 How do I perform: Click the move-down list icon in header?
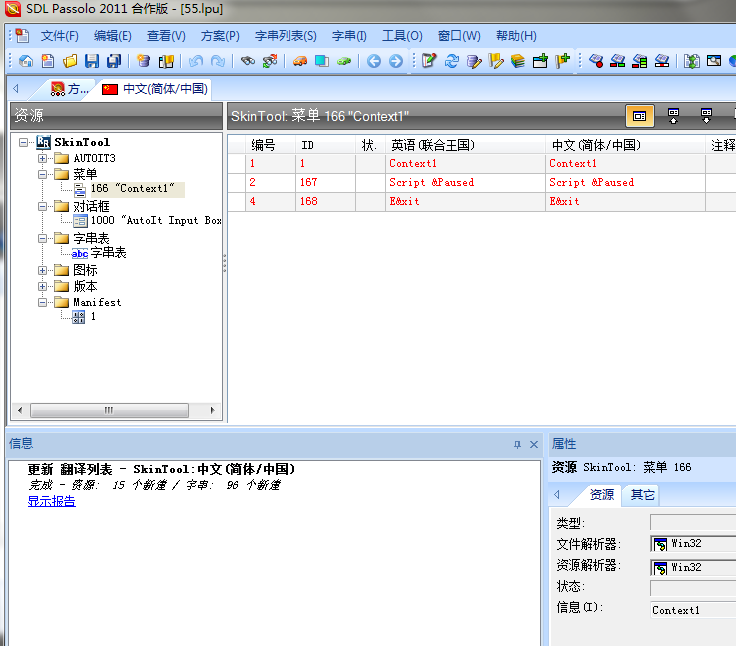[x=706, y=116]
